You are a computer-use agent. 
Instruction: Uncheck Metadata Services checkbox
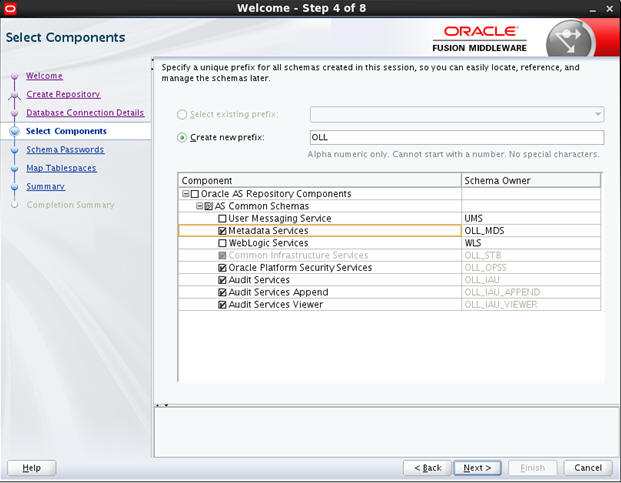point(222,231)
